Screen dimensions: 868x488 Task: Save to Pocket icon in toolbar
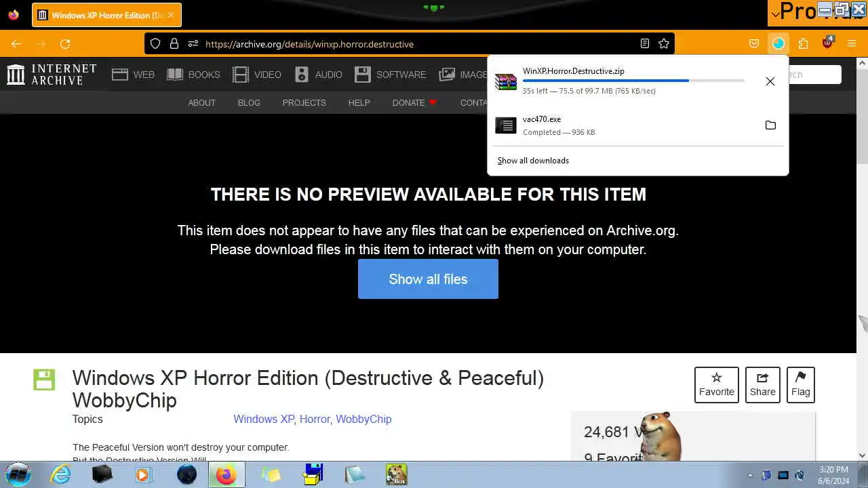[754, 44]
